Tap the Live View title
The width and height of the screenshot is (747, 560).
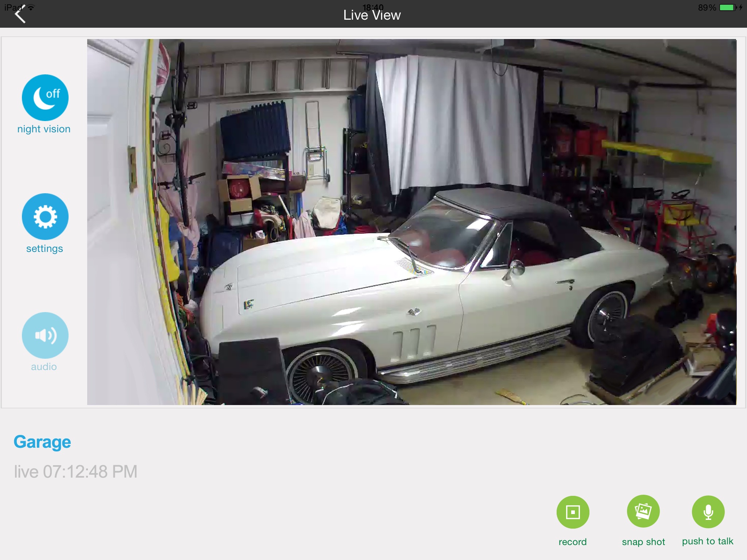(372, 16)
